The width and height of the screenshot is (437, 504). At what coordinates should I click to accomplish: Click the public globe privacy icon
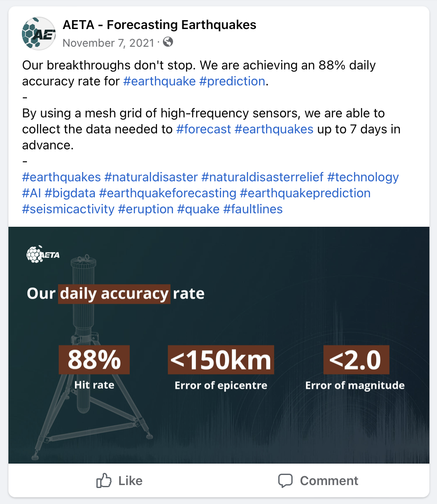pos(168,42)
